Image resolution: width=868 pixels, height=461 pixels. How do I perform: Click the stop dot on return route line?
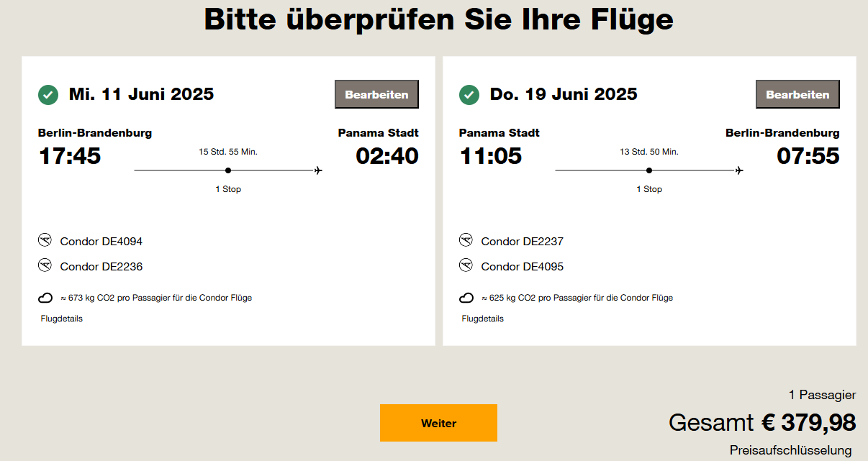point(649,170)
